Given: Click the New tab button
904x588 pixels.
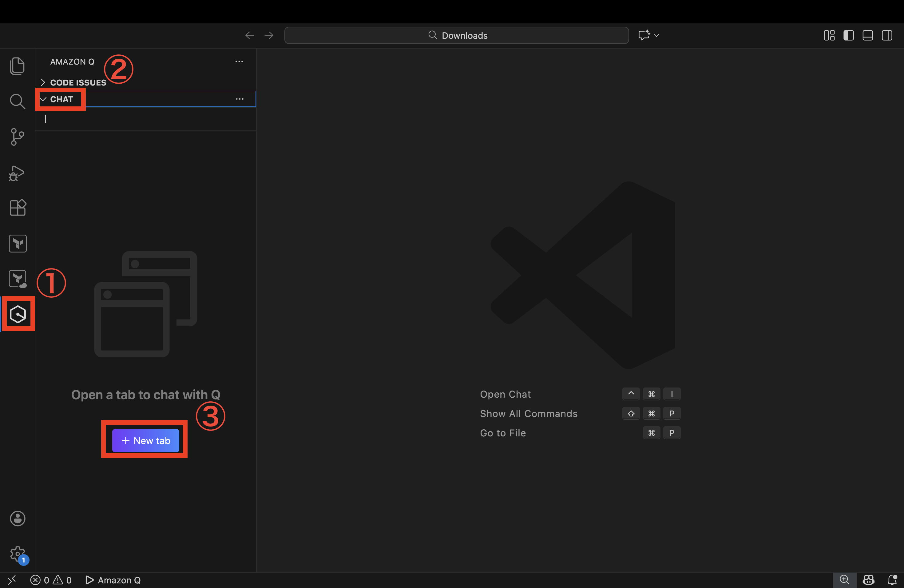Looking at the screenshot, I should pos(145,441).
